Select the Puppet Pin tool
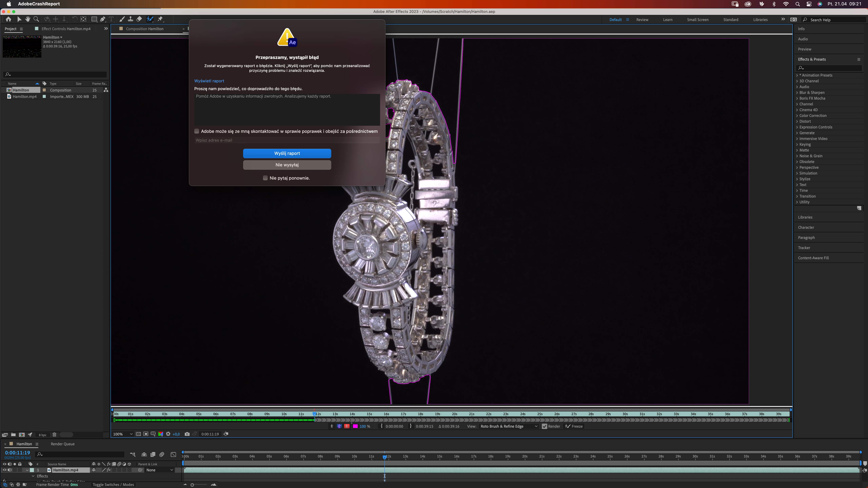Viewport: 868px width, 488px height. 160,19
